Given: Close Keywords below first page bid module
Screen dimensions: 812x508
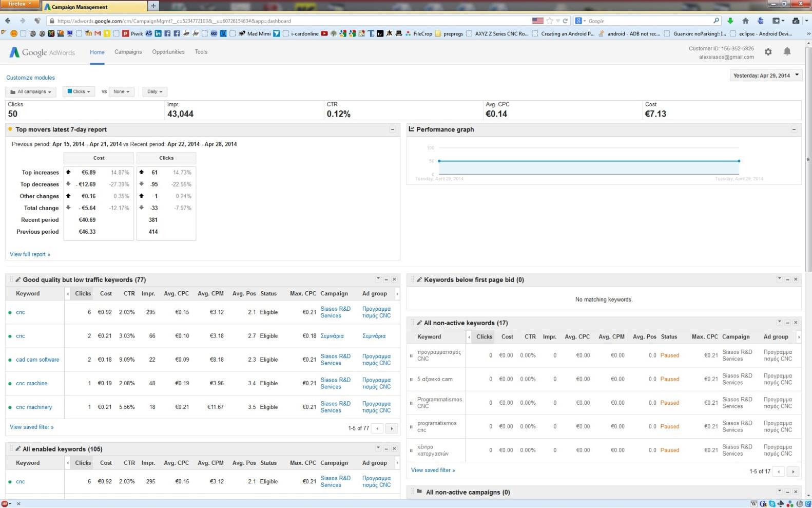Looking at the screenshot, I should 796,279.
